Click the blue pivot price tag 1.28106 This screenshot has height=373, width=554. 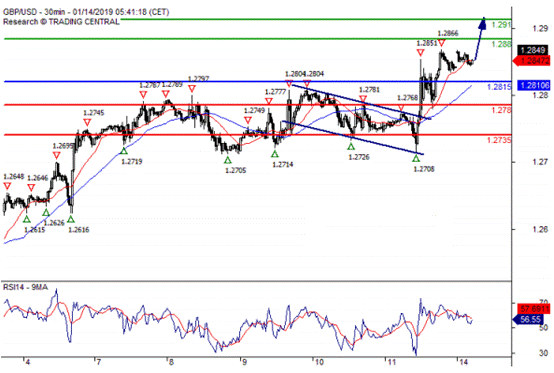[534, 85]
